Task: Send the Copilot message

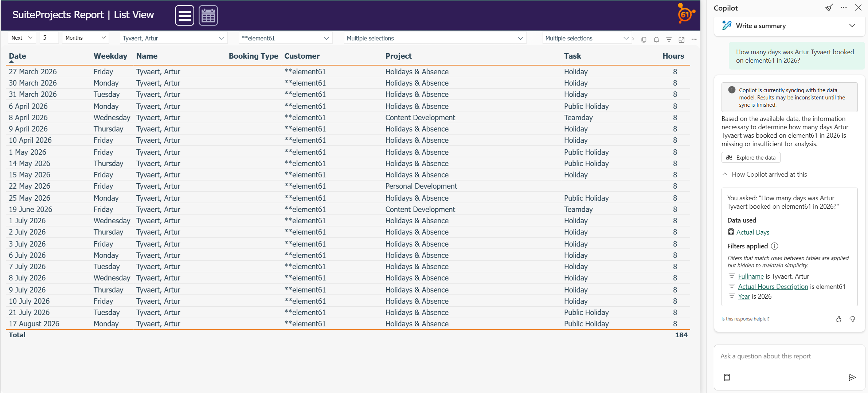Action: [x=852, y=377]
